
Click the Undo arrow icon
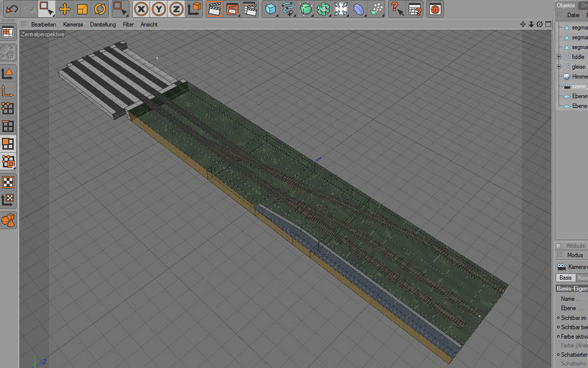(11, 9)
